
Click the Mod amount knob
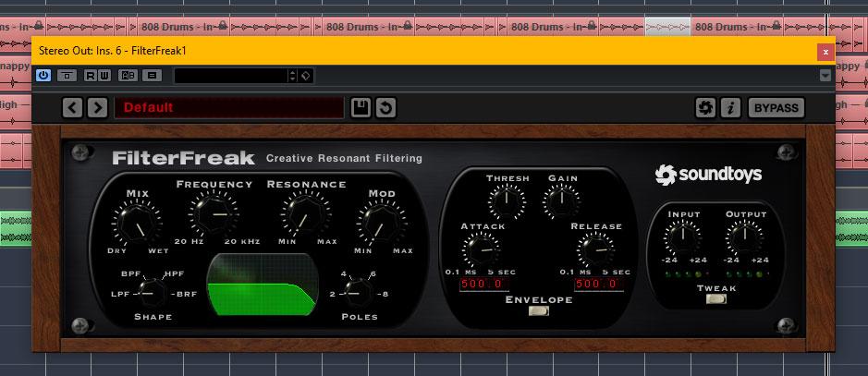pyautogui.click(x=382, y=223)
